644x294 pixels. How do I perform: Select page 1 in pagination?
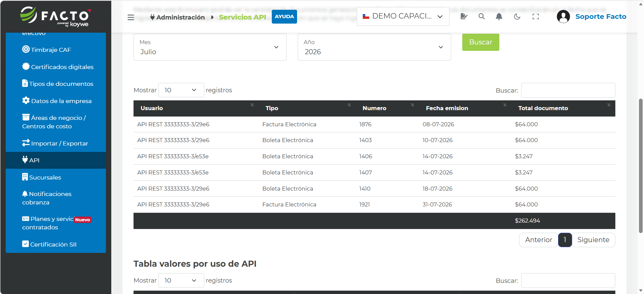565,240
